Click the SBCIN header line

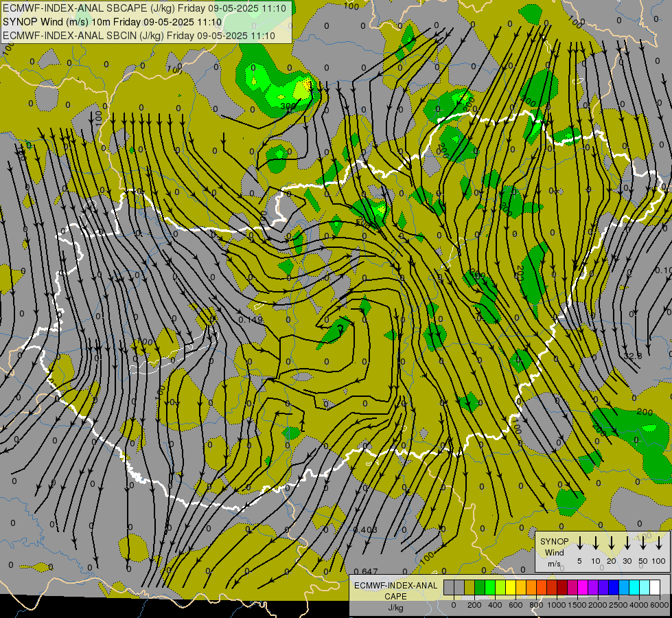point(139,36)
